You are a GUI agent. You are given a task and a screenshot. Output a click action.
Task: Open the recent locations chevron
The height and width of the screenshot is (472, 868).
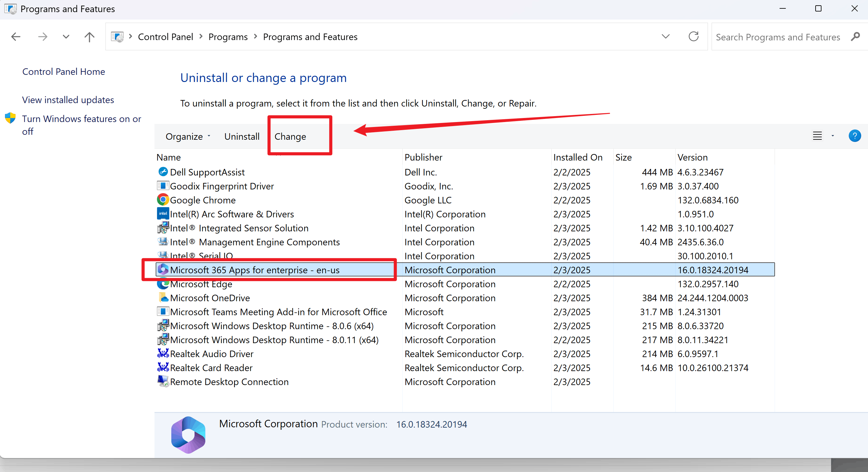point(66,36)
